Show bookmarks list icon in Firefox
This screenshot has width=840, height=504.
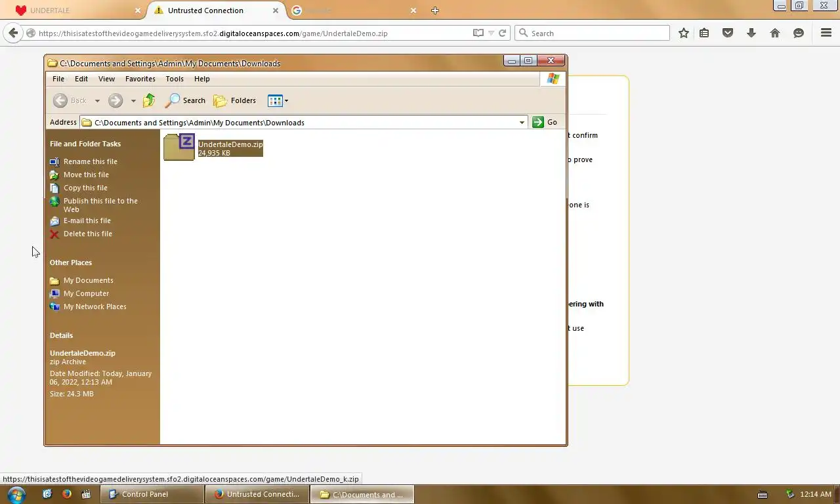click(704, 33)
